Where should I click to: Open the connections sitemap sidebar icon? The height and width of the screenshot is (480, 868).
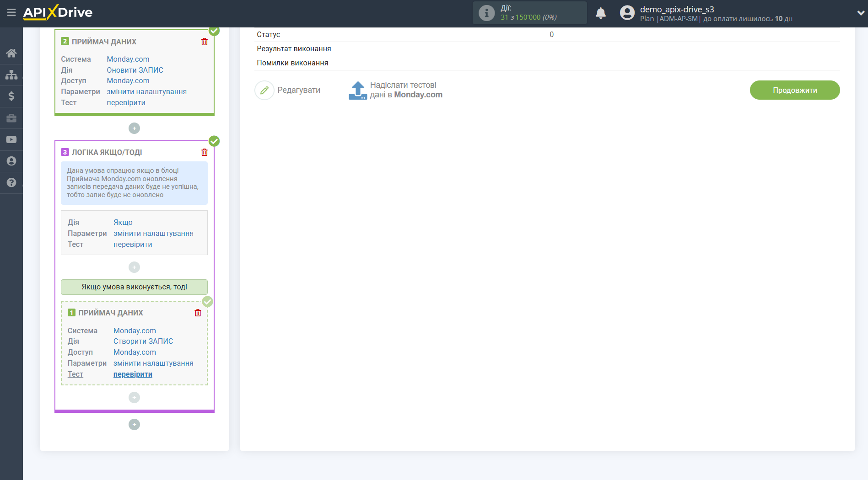click(x=11, y=75)
